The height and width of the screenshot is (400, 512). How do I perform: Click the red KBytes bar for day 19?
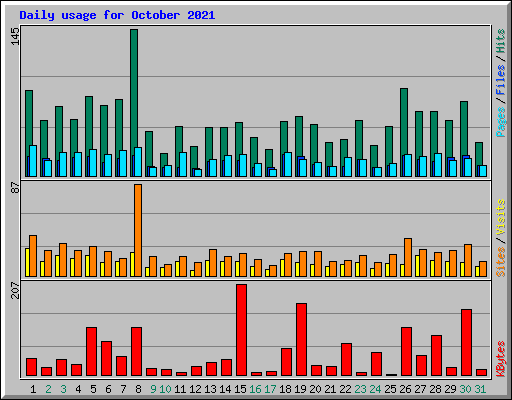(x=301, y=339)
